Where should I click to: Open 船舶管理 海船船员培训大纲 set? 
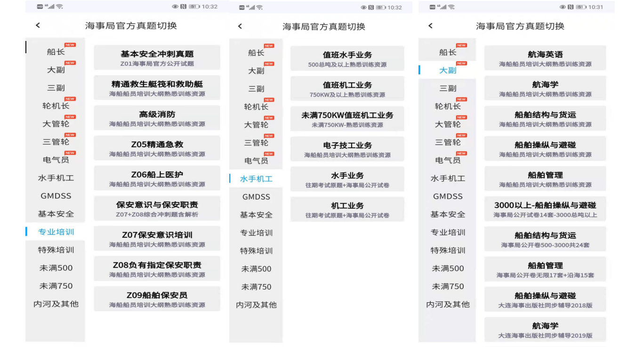point(545,179)
